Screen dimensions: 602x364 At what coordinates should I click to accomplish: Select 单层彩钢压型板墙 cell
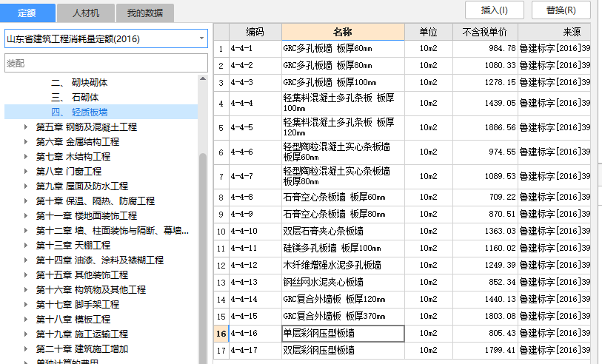(343, 334)
